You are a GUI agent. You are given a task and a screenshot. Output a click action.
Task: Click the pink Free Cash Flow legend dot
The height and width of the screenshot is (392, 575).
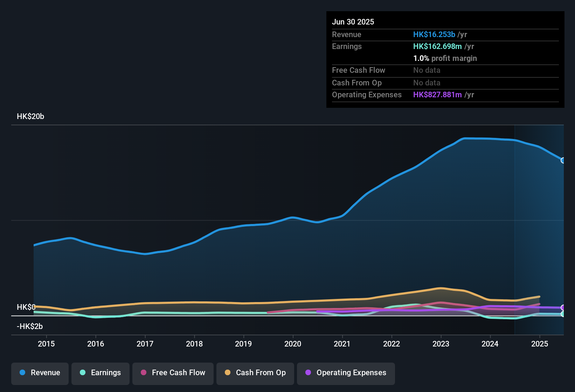pos(144,373)
